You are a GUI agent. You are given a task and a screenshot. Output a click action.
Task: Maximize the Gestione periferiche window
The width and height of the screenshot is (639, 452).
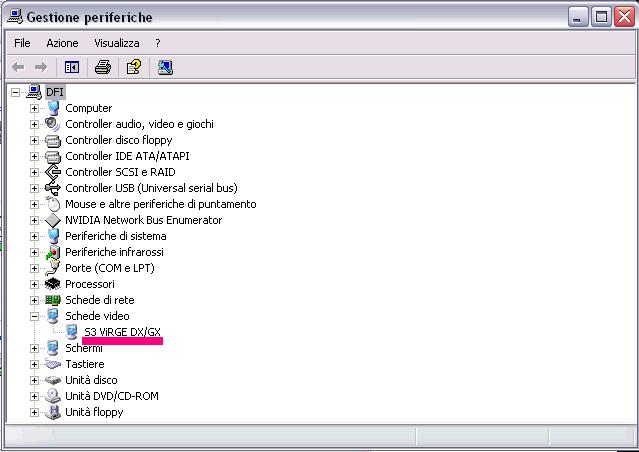(x=602, y=16)
